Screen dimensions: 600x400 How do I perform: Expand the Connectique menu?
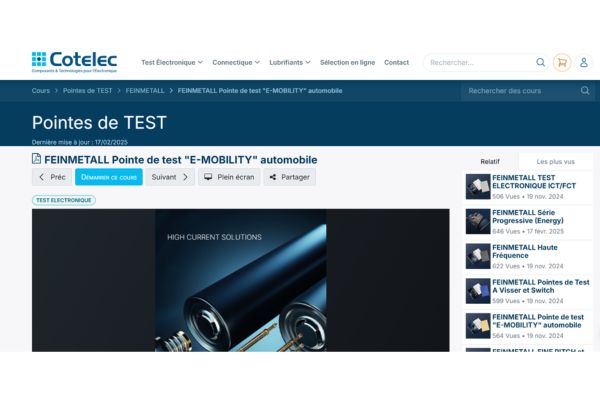pos(236,62)
